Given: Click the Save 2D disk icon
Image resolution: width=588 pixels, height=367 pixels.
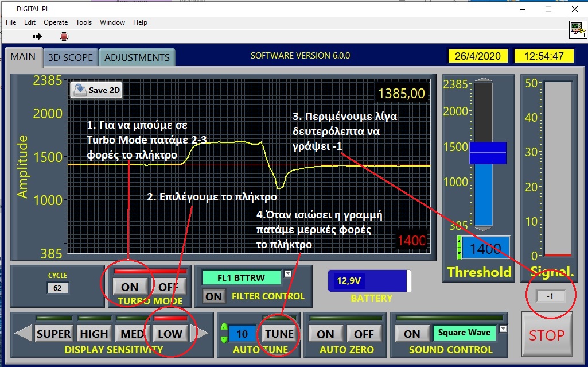Looking at the screenshot, I should [80, 90].
